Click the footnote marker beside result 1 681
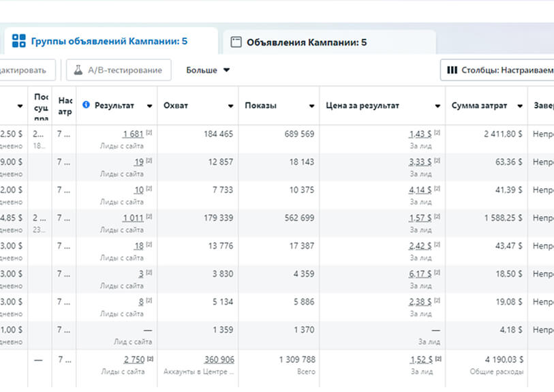Image resolution: width=554 pixels, height=392 pixels. pos(149,133)
